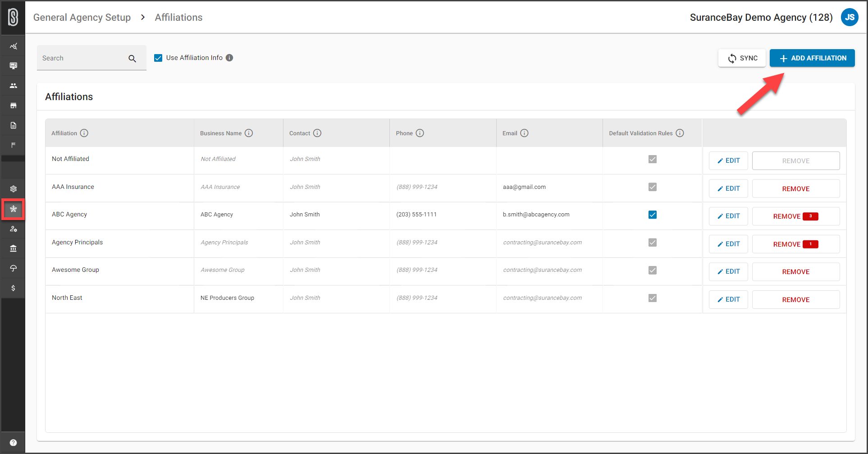
Task: Show info for Default Validation Rules column
Action: (x=680, y=133)
